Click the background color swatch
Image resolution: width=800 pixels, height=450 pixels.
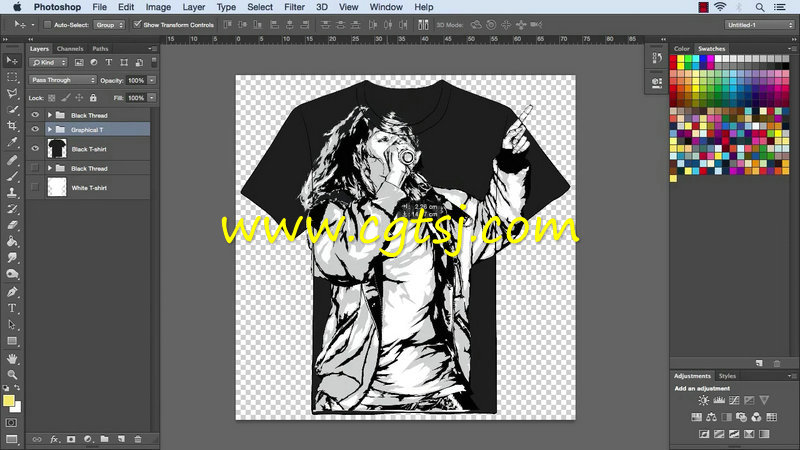point(17,408)
